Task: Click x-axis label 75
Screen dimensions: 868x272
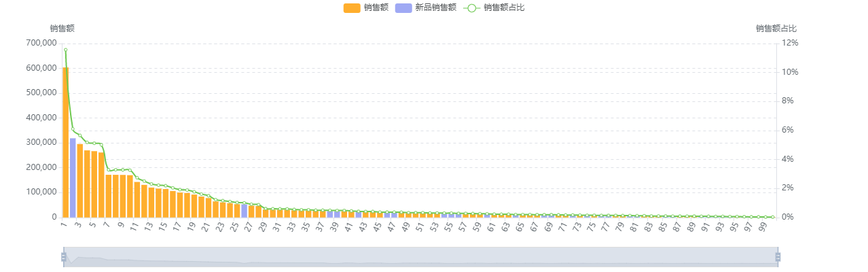Action: (591, 226)
